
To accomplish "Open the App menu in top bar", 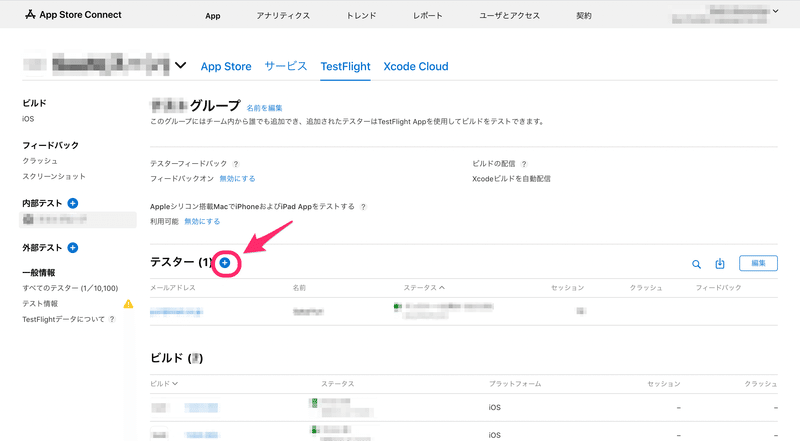I will click(213, 16).
